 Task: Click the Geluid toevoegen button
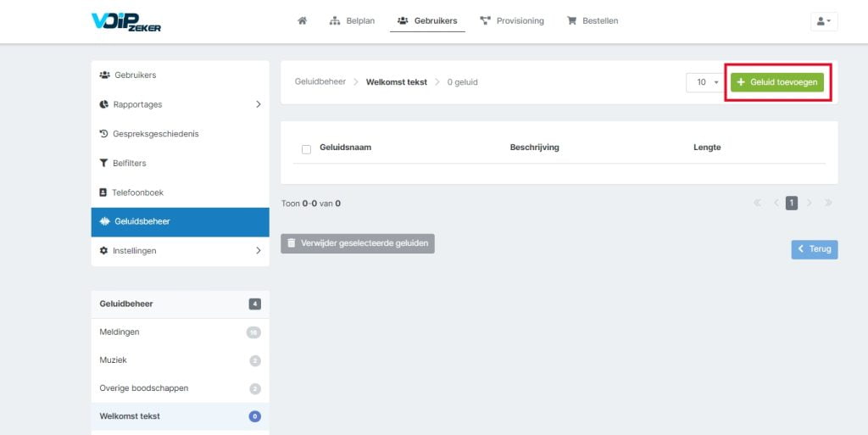coord(777,82)
